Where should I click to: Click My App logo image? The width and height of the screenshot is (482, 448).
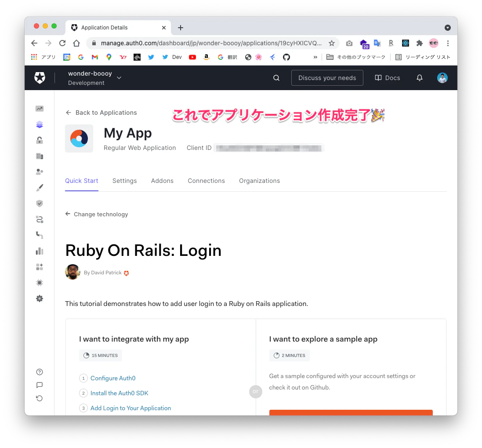79,138
